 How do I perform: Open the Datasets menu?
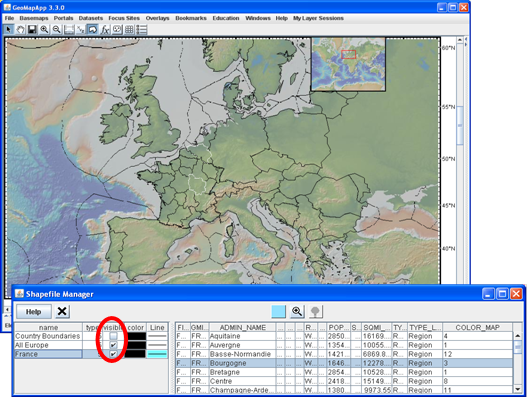(91, 18)
